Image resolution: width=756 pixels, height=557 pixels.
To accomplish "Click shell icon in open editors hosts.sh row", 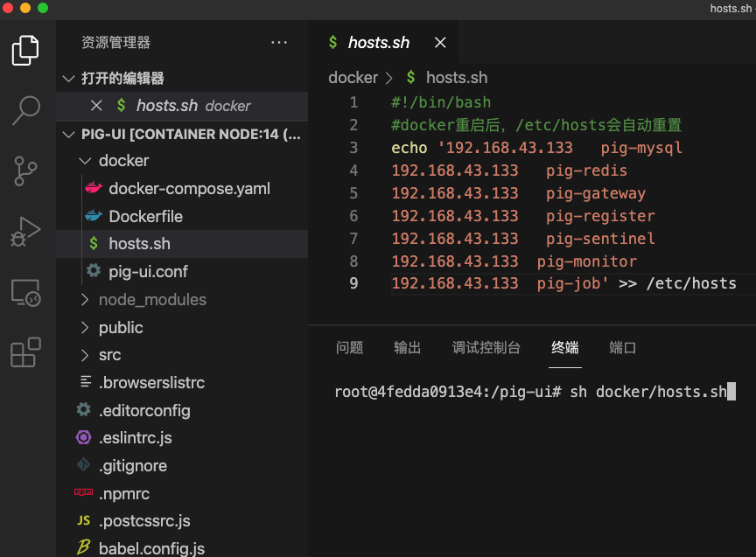I will 121,105.
